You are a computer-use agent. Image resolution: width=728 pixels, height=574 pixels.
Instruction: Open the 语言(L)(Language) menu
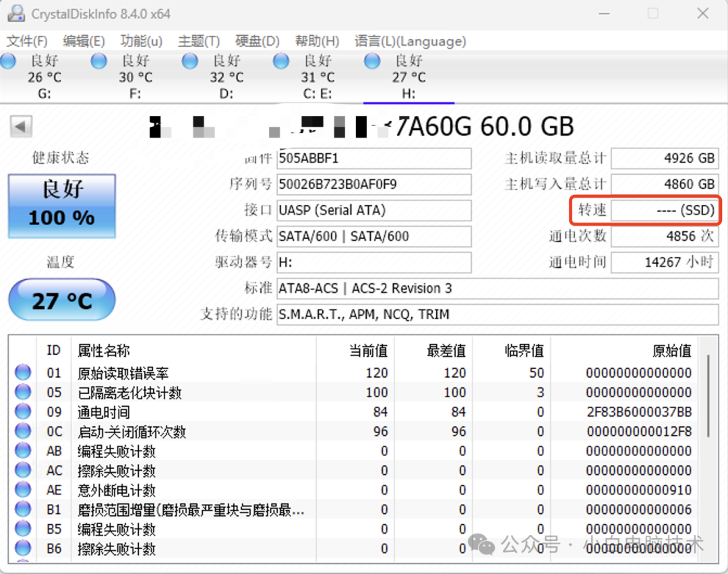[x=410, y=41]
